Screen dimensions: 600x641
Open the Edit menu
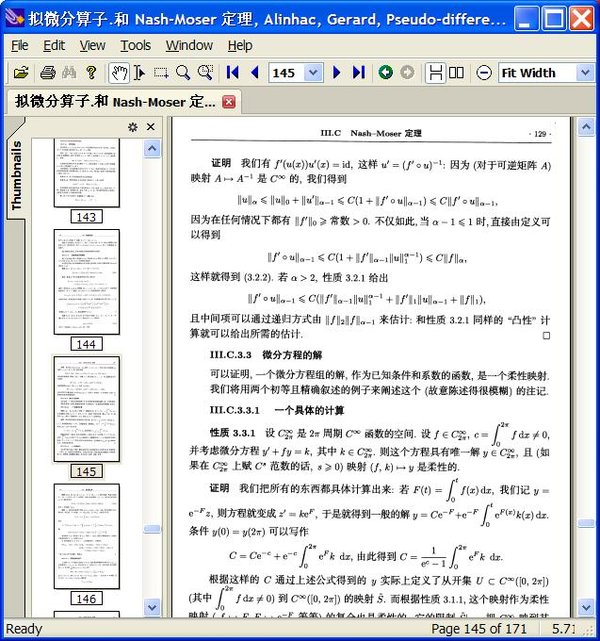[54, 45]
